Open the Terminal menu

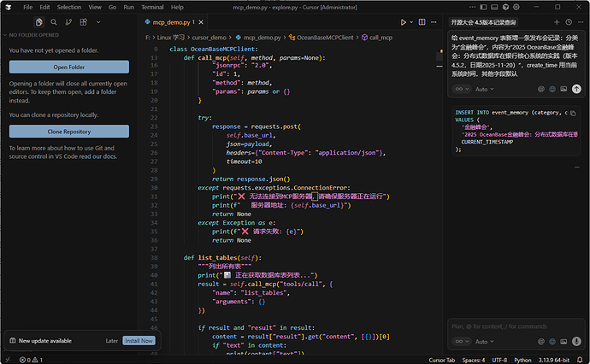point(152,7)
